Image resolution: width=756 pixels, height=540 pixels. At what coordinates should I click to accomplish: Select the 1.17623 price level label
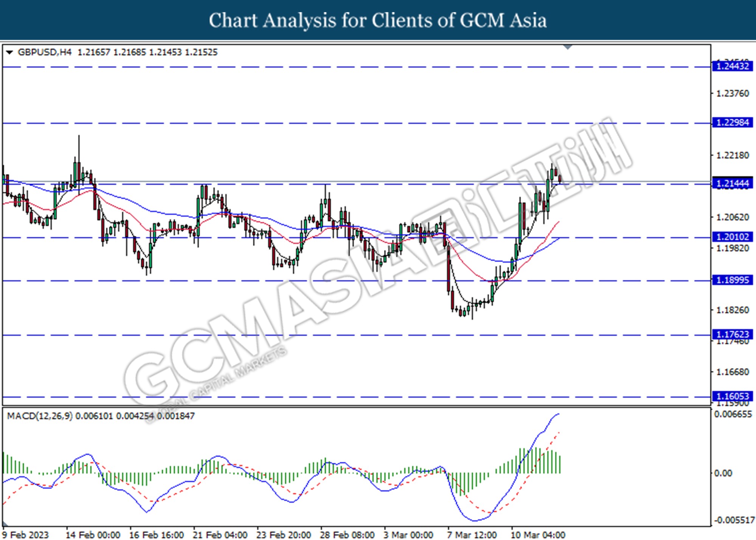[x=733, y=334]
